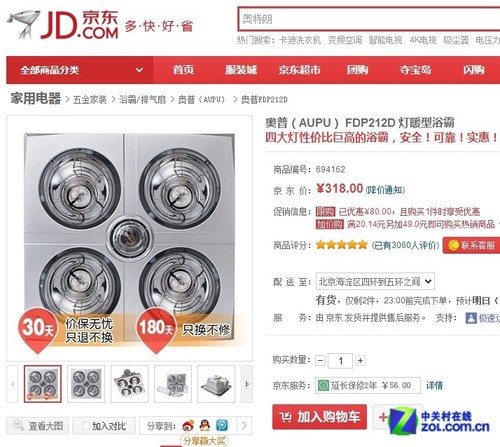Viewport: 500px width, 447px height.
Task: Share product via Weibo icon
Action: [x=188, y=425]
